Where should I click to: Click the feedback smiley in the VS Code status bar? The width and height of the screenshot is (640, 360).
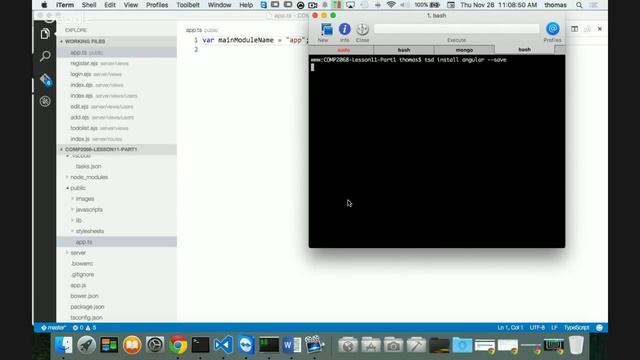click(x=599, y=328)
